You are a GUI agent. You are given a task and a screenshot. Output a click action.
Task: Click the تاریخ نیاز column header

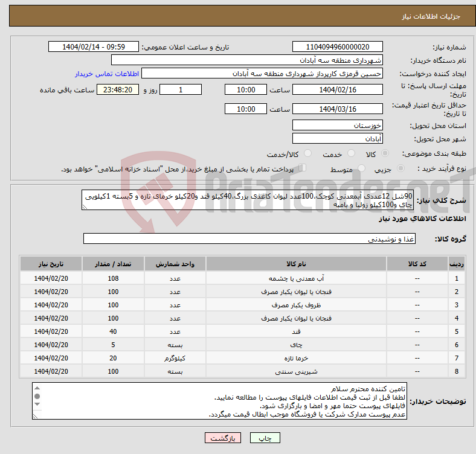(51, 264)
